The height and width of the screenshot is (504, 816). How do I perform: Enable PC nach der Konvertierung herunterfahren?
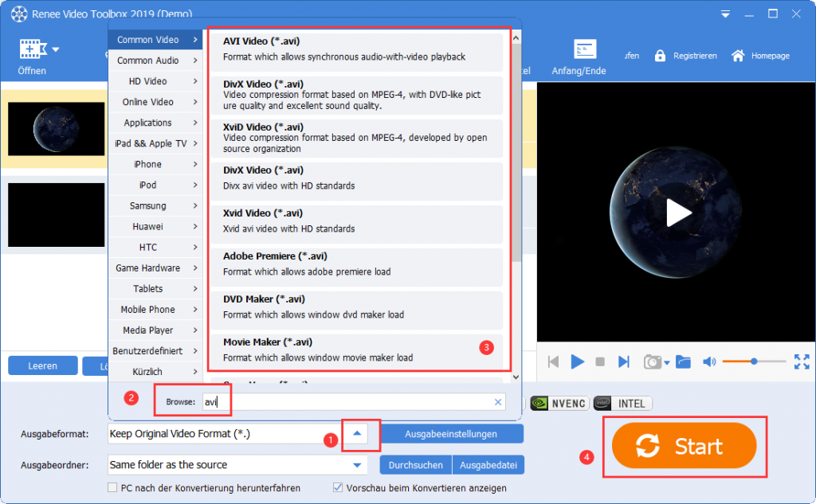tap(112, 487)
